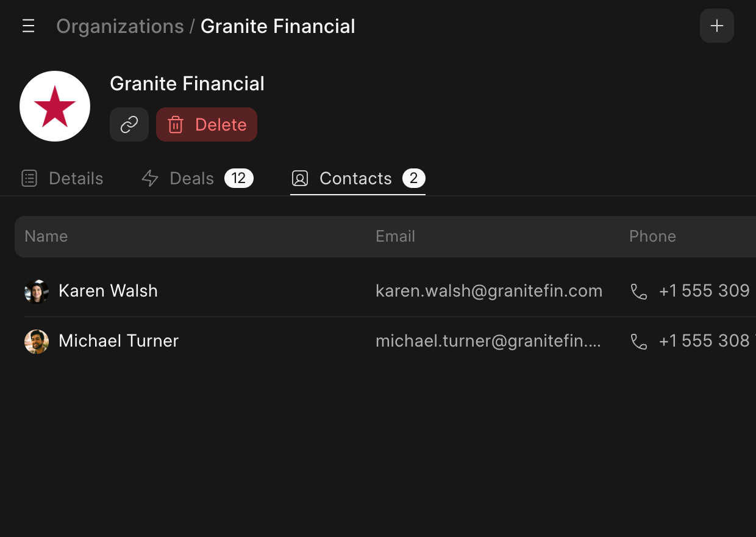
Task: Click the plus add button
Action: [716, 26]
